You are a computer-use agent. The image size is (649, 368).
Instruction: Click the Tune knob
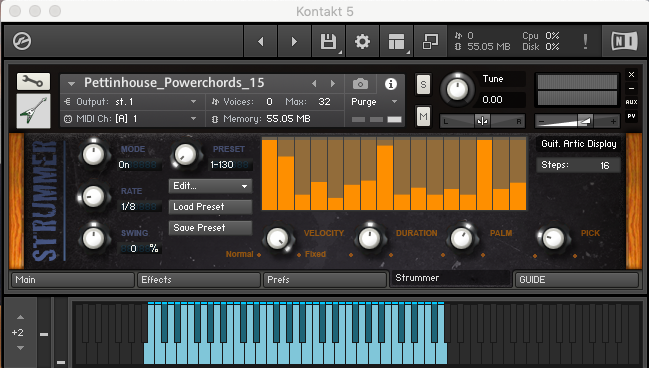[457, 89]
